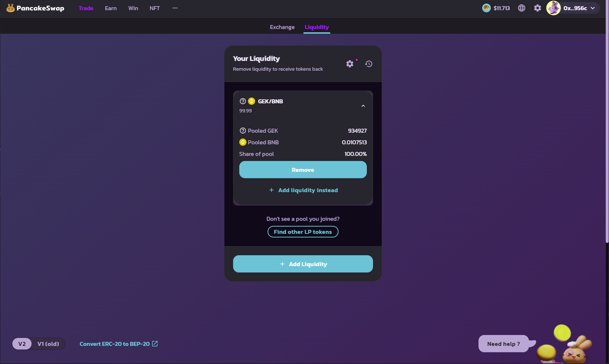Image resolution: width=609 pixels, height=364 pixels.
Task: Switch to the Exchange tab
Action: point(282,27)
